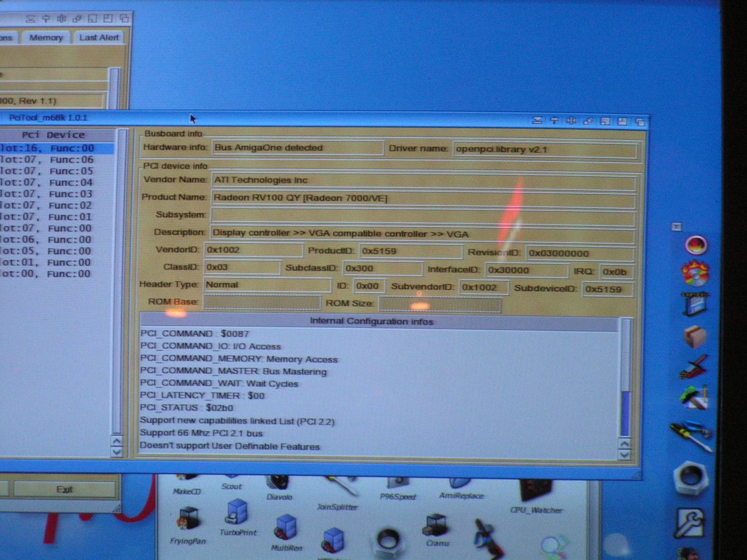Open the notepad icon in the dock
This screenshot has width=747, height=560.
coord(695,304)
